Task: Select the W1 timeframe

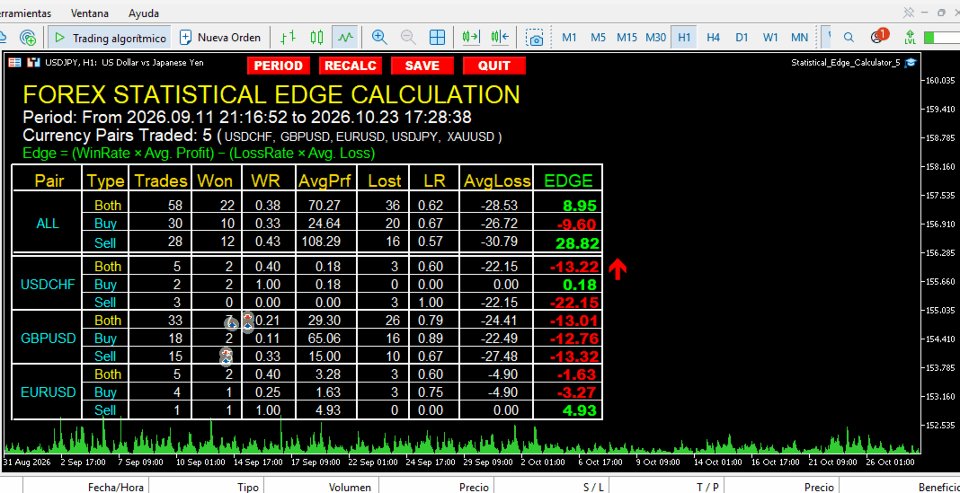Action: click(771, 37)
